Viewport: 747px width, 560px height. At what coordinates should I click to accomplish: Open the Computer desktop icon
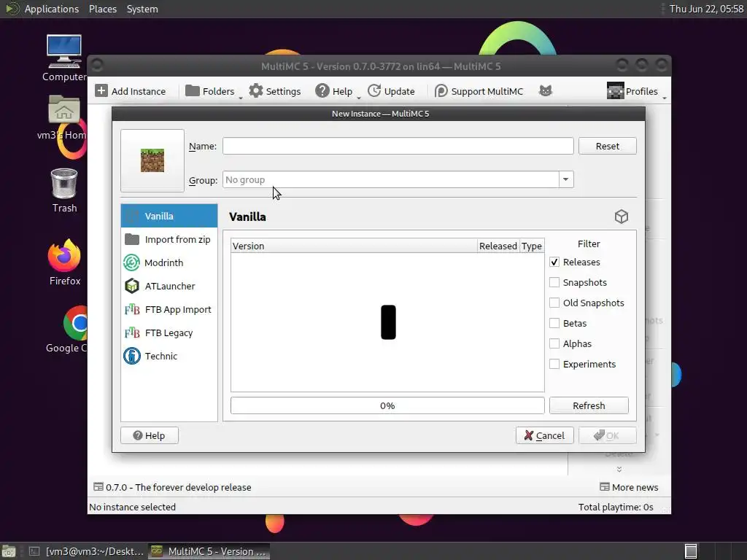[x=64, y=58]
